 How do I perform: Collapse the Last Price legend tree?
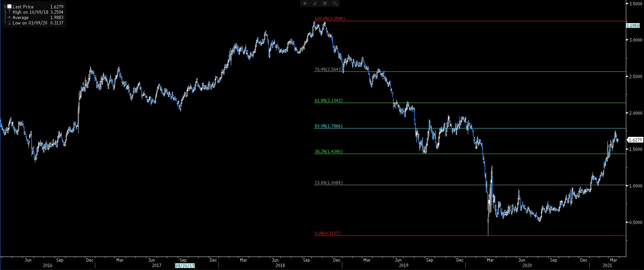[5, 7]
